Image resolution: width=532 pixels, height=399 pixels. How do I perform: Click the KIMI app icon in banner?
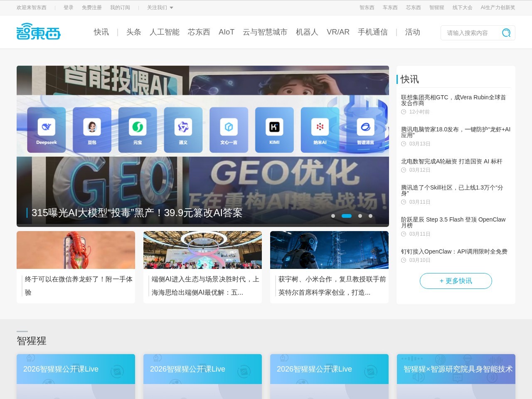(x=274, y=127)
